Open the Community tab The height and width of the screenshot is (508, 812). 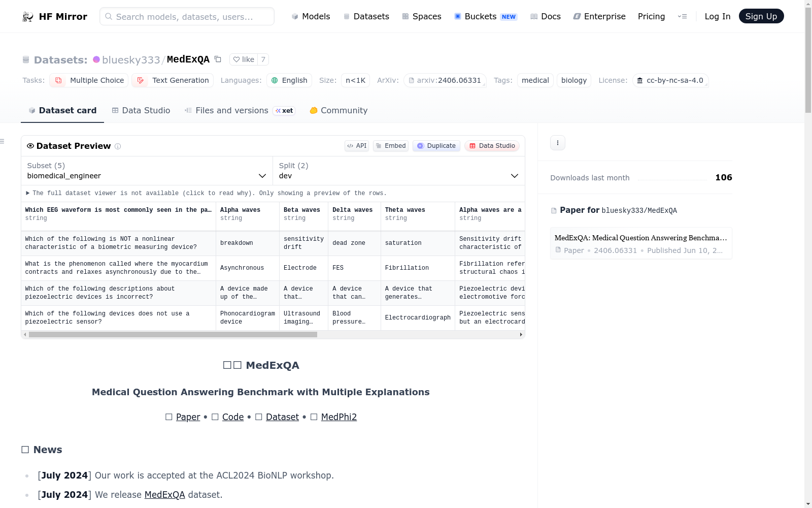pyautogui.click(x=339, y=110)
